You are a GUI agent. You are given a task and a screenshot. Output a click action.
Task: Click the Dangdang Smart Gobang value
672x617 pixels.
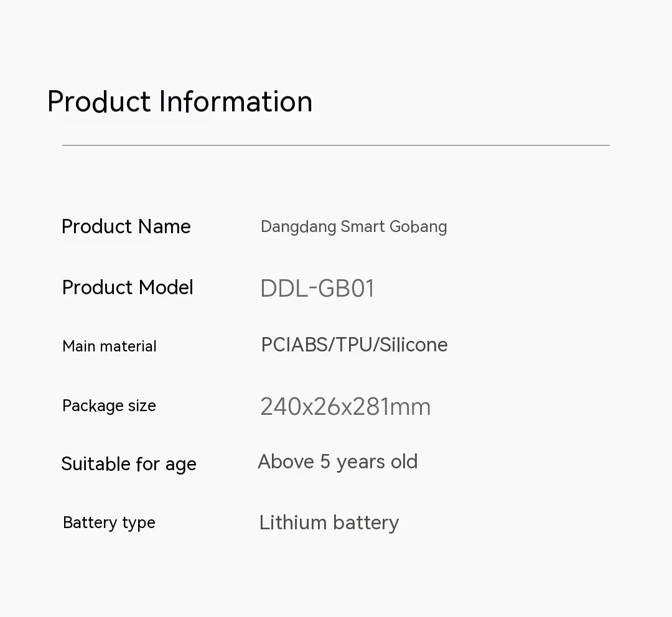353,227
